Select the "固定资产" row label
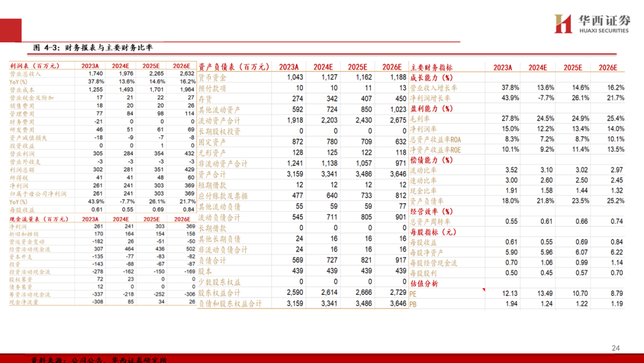Image resolution: width=644 pixels, height=363 pixels. (x=212, y=142)
